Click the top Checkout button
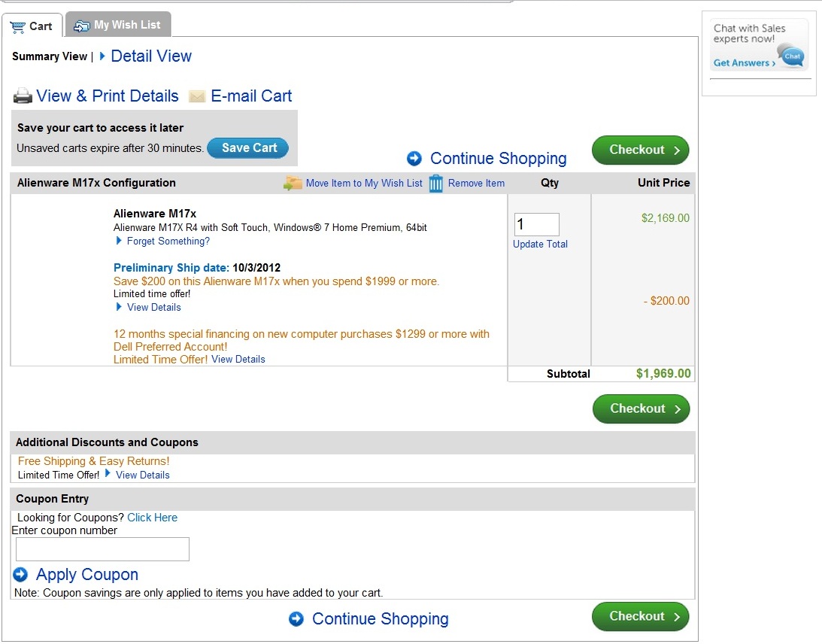The image size is (822, 644). click(641, 150)
